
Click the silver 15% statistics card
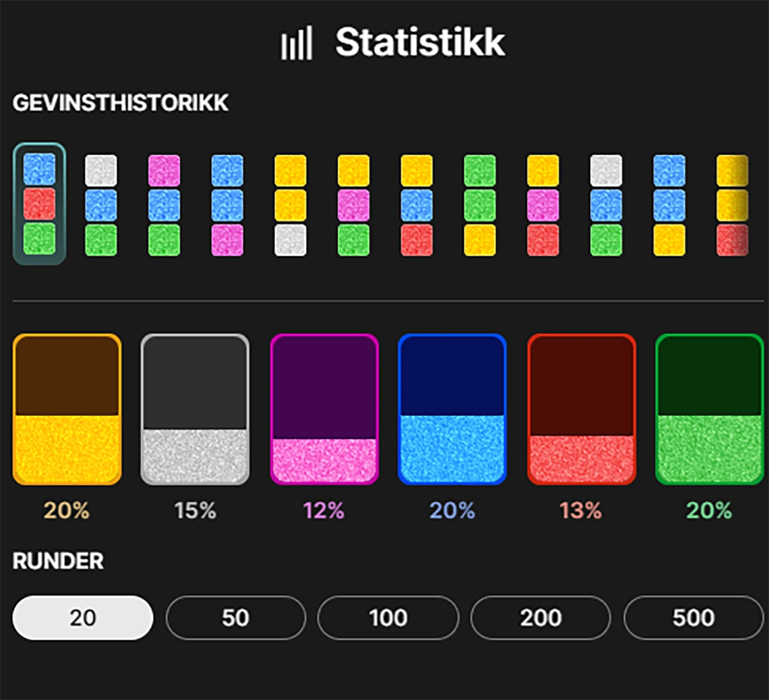point(195,409)
